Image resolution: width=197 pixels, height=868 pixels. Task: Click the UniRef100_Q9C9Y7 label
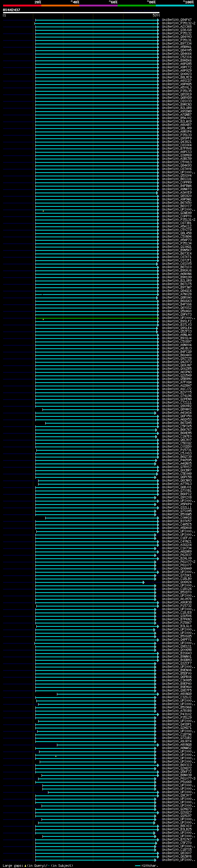point(177,795)
